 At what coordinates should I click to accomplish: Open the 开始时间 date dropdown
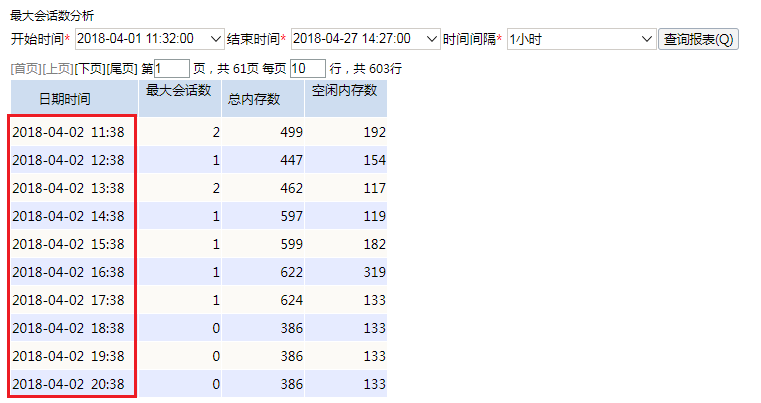click(x=215, y=39)
